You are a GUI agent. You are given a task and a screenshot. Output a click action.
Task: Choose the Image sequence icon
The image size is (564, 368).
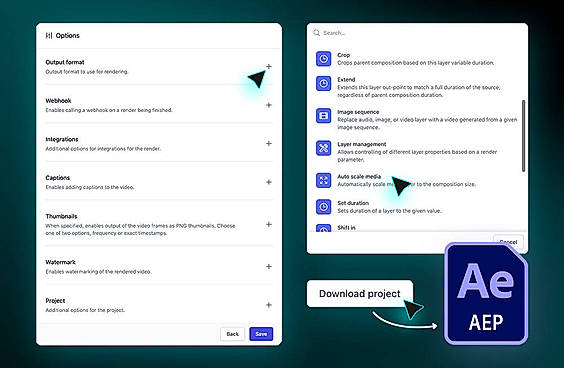[323, 116]
